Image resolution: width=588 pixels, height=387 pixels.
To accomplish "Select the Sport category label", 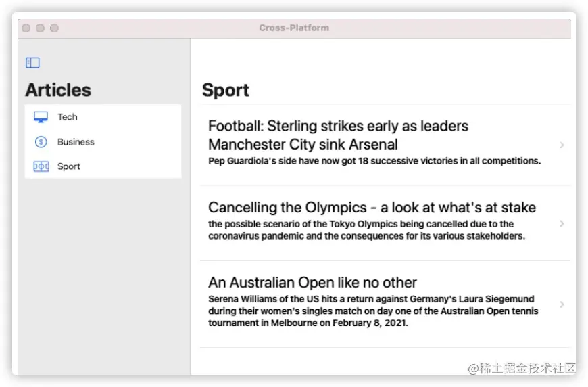I will [x=69, y=166].
